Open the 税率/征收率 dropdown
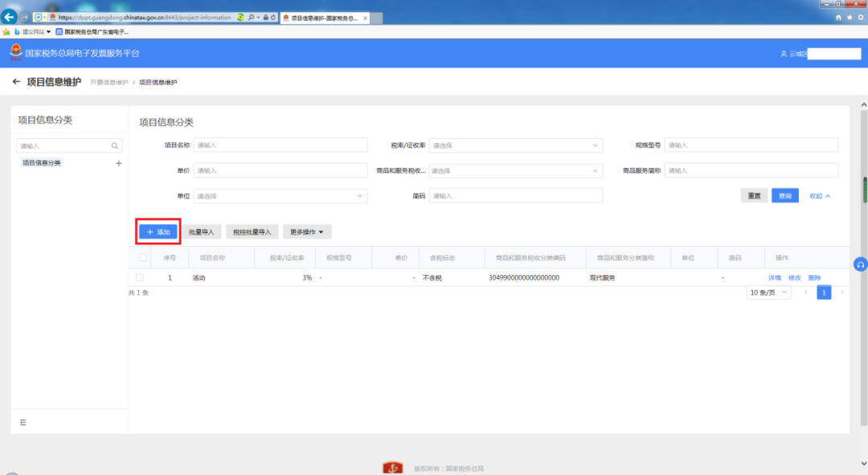868x475 pixels. click(515, 145)
